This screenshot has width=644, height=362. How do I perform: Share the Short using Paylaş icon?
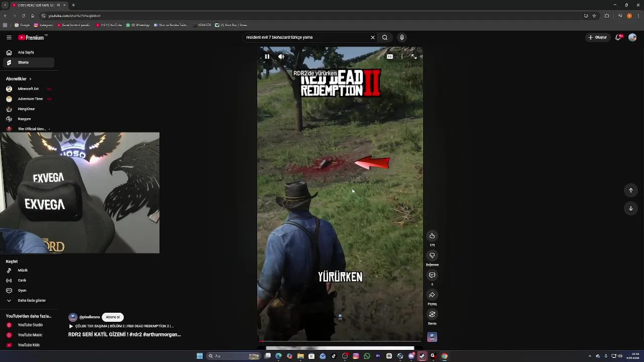(x=432, y=295)
